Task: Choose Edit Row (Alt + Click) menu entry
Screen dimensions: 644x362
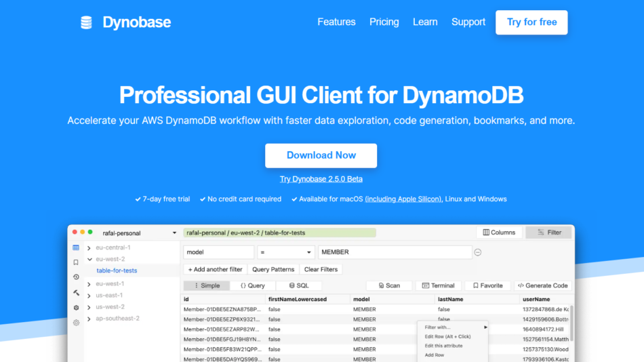Action: pos(447,336)
